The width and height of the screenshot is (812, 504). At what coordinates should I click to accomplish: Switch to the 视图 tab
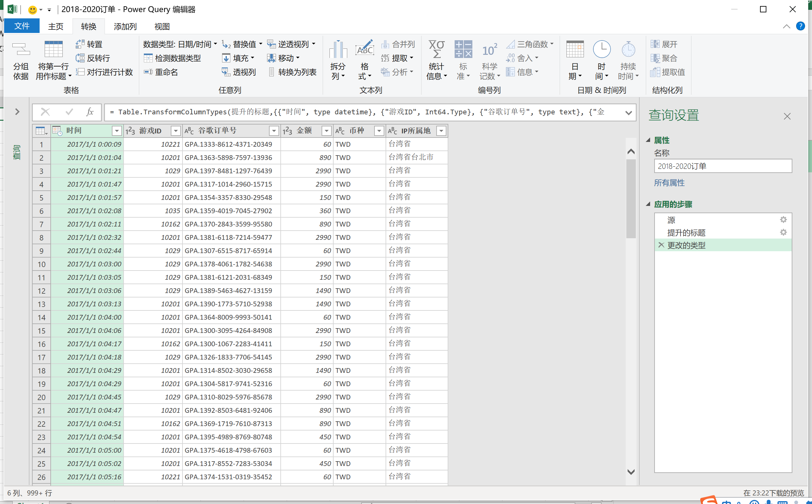pyautogui.click(x=162, y=26)
